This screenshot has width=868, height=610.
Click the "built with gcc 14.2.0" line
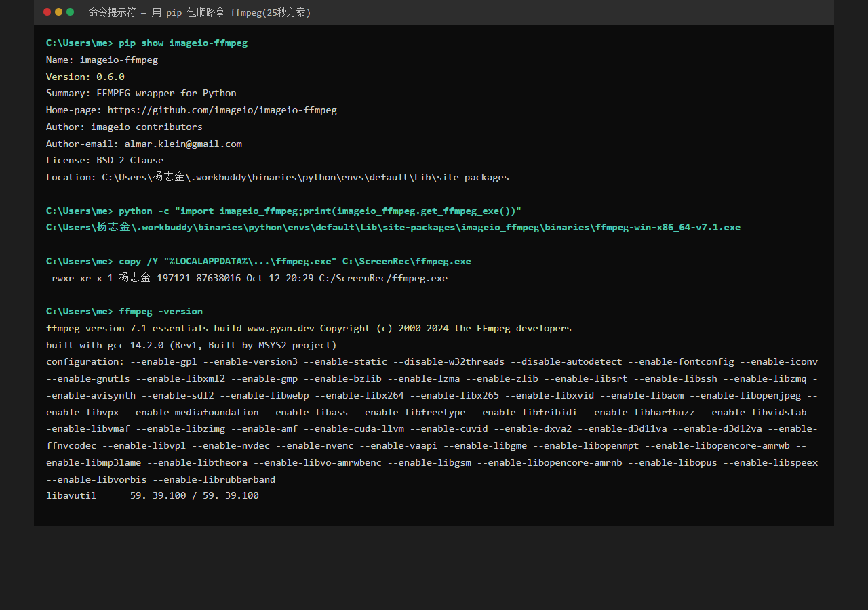[x=191, y=345]
